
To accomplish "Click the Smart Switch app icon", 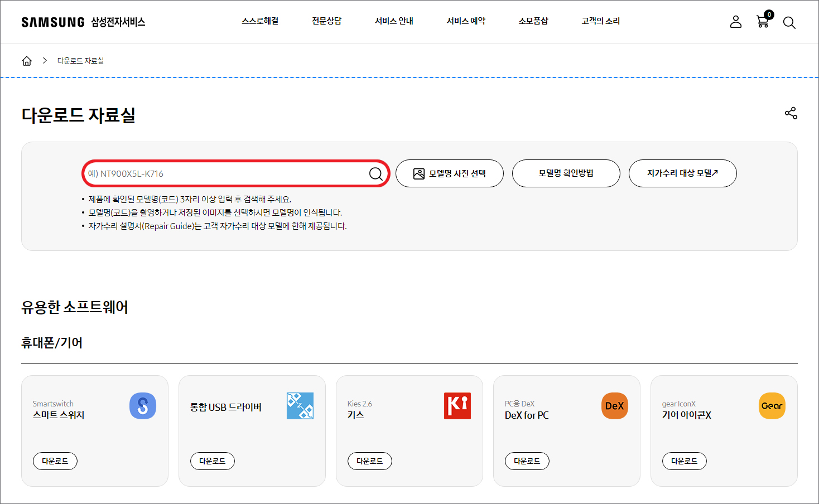I will (x=143, y=406).
